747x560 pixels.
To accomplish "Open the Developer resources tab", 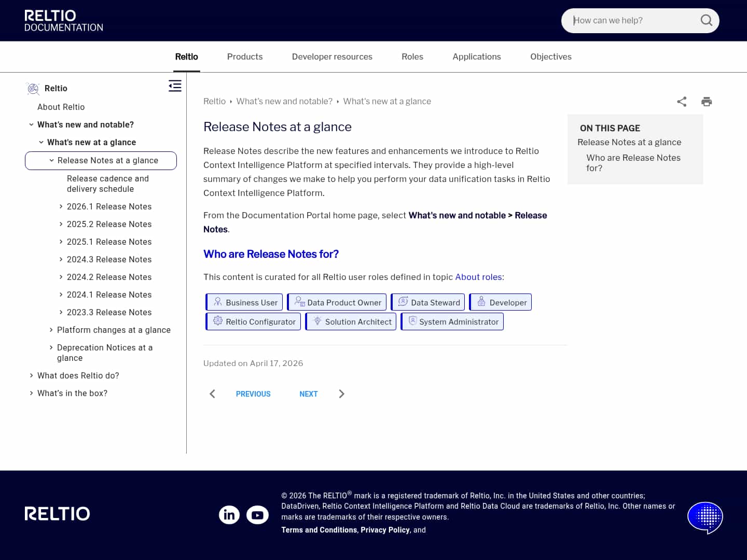I will click(x=332, y=57).
